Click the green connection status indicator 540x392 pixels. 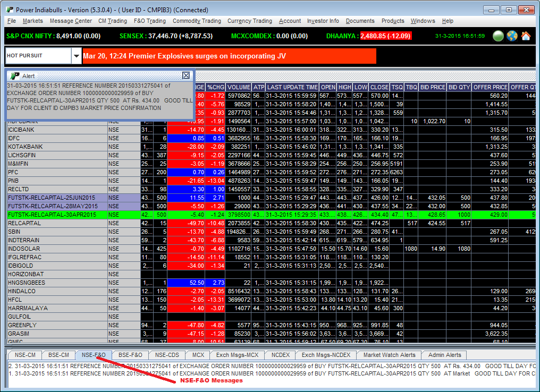498,36
